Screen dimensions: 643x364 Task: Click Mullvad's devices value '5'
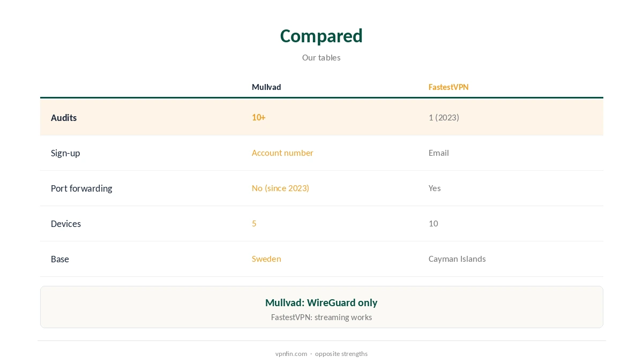point(254,223)
